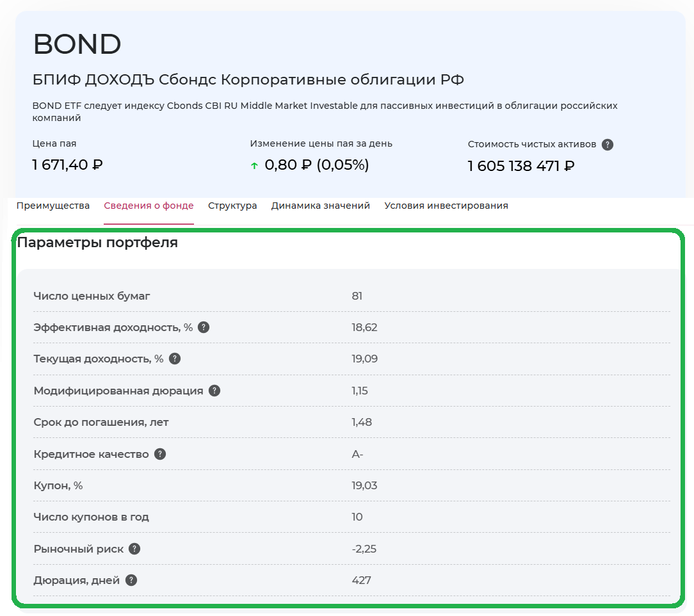Click the Число ценных бумаг label
This screenshot has width=694, height=616.
(92, 296)
